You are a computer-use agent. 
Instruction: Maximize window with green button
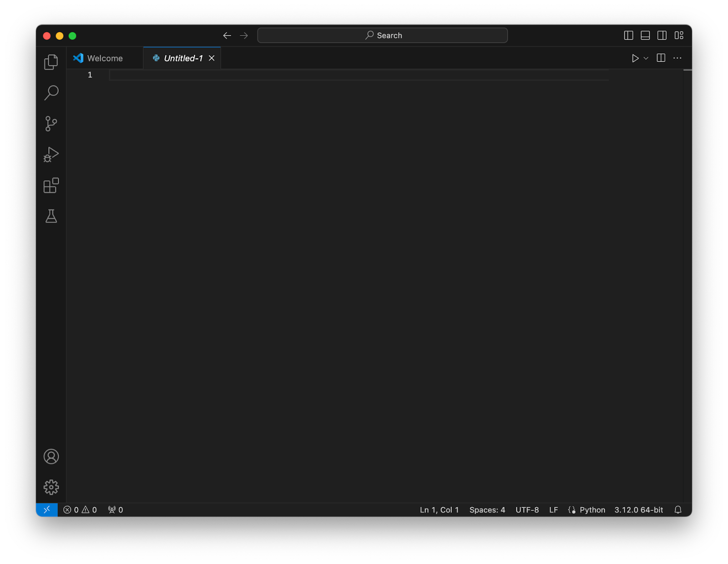click(72, 36)
